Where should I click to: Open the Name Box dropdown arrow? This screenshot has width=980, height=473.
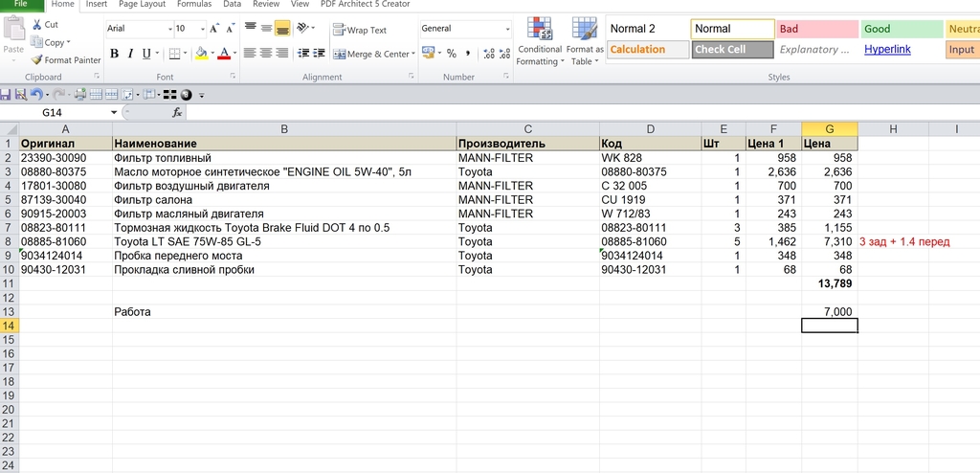pos(114,113)
